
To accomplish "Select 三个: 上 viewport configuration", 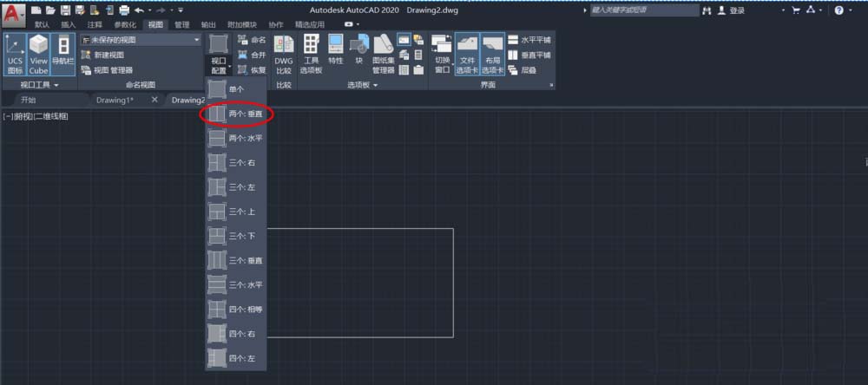I will tap(236, 212).
